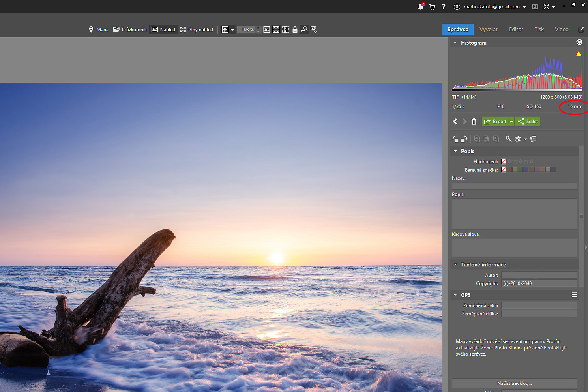Image resolution: width=588 pixels, height=392 pixels.
Task: Delete photo with trash icon
Action: click(474, 122)
